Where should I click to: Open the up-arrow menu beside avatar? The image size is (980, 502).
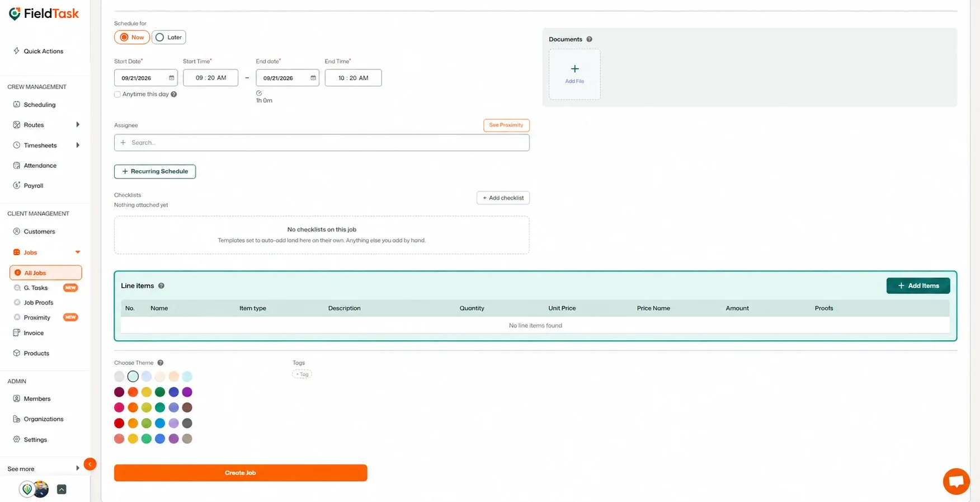point(62,489)
